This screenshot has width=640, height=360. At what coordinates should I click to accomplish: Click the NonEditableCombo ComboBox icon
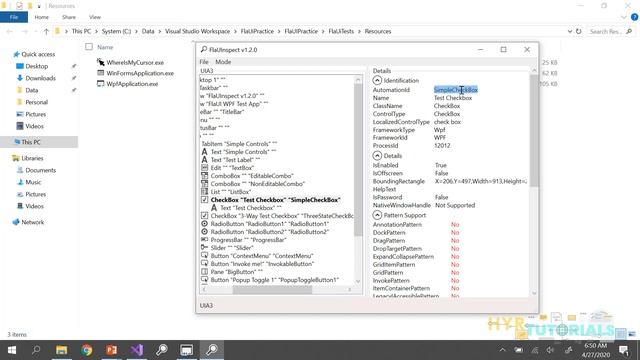(204, 184)
